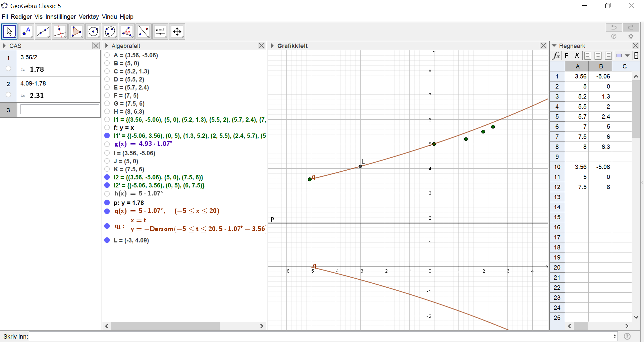
Task: Toggle italic formatting in spreadsheet
Action: click(x=577, y=56)
